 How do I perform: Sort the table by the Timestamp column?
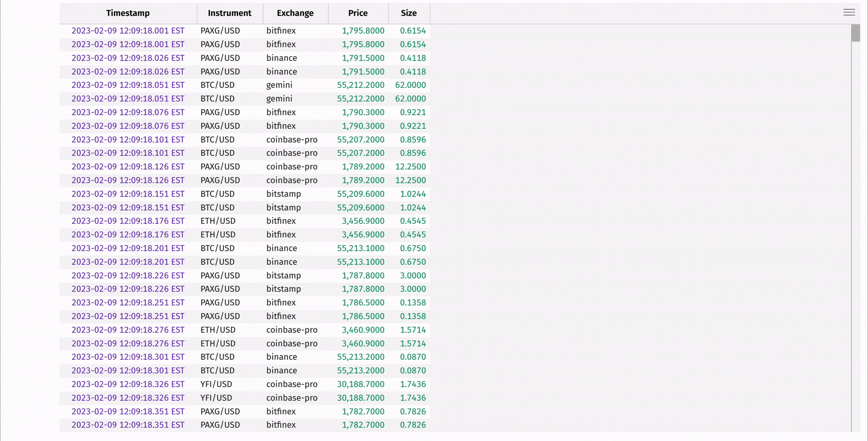(128, 13)
